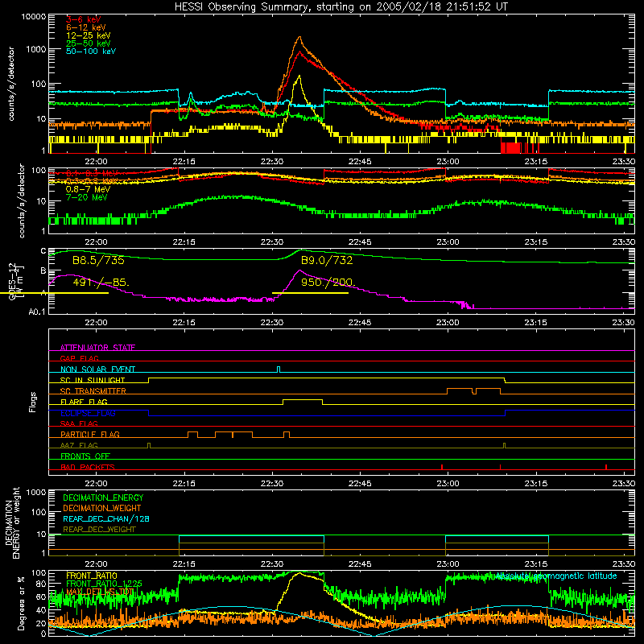Click the orange MAX_DET_VS_TOT legend label

pyautogui.click(x=100, y=592)
